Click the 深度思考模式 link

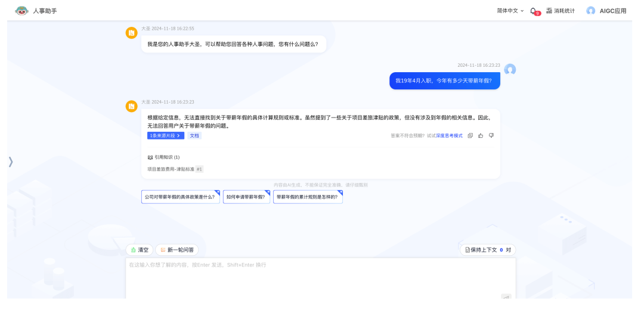(449, 136)
